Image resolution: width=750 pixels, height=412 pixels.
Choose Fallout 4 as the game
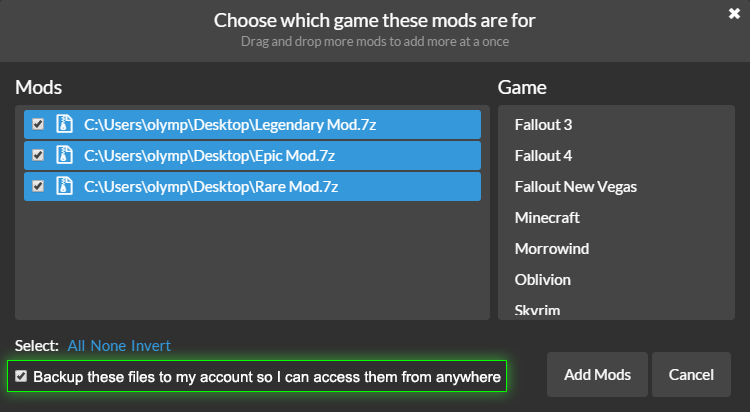543,156
